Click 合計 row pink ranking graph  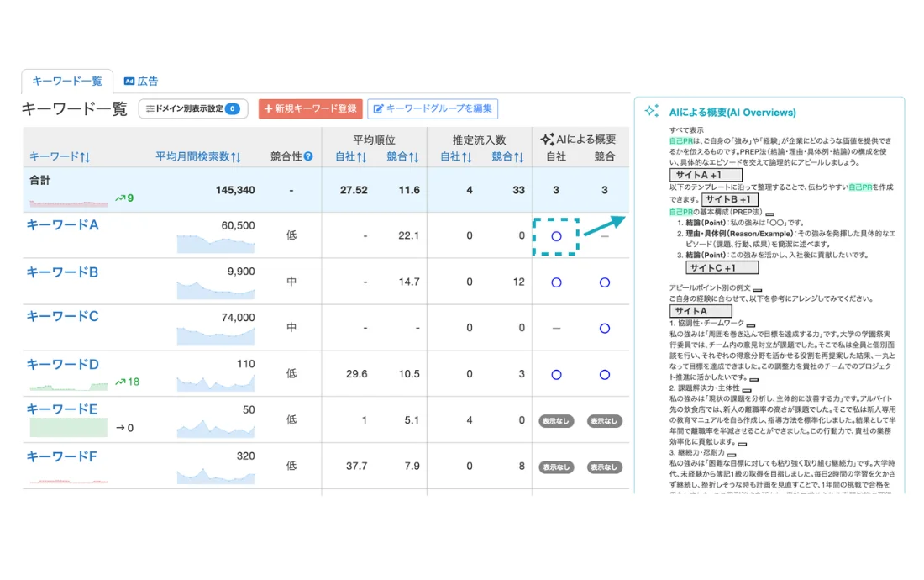click(68, 203)
